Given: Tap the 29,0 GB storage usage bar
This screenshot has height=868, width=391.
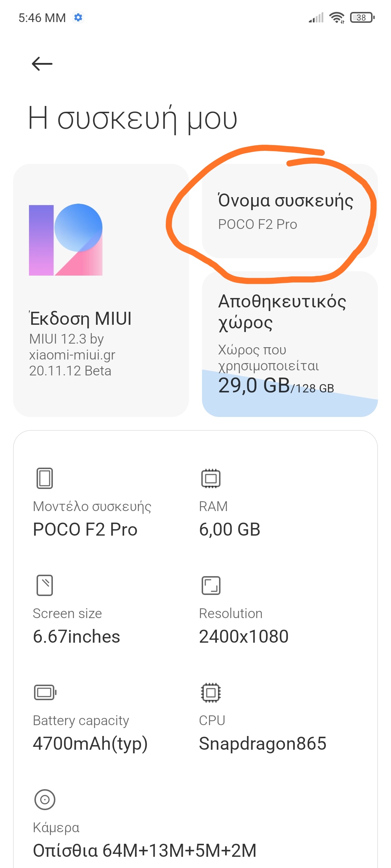Looking at the screenshot, I should (290, 398).
